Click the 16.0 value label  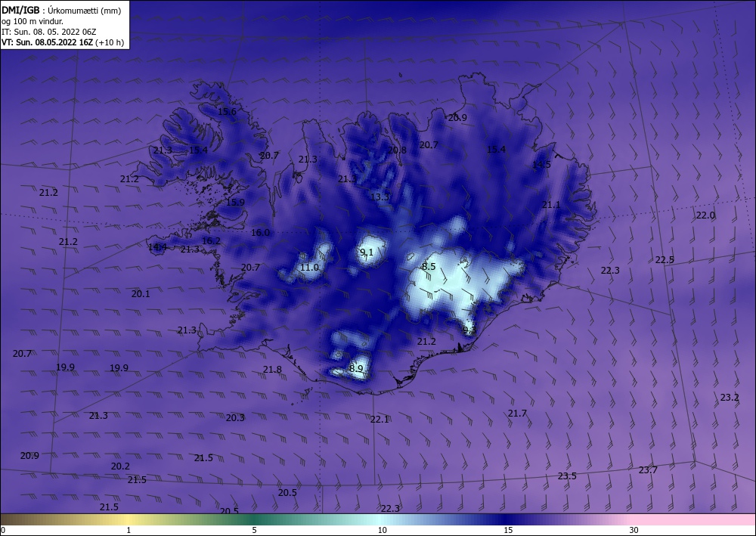tap(260, 233)
